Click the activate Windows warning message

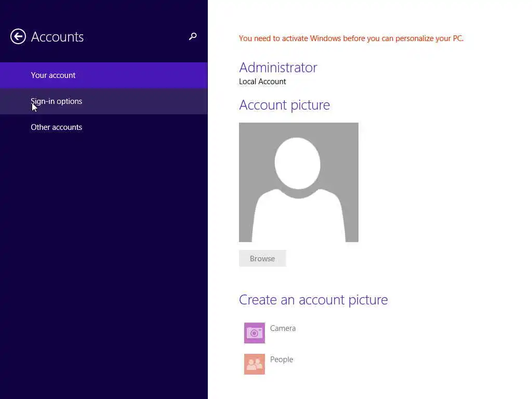[351, 38]
